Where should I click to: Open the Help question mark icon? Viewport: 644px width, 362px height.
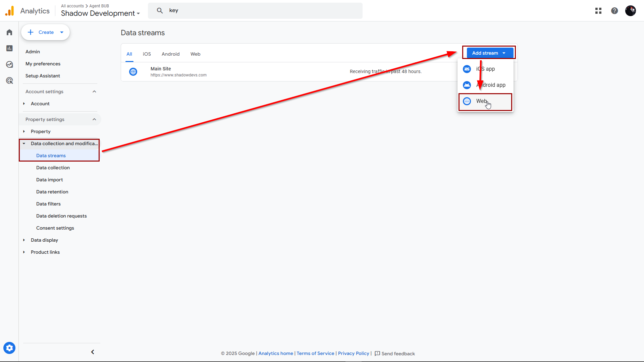614,11
